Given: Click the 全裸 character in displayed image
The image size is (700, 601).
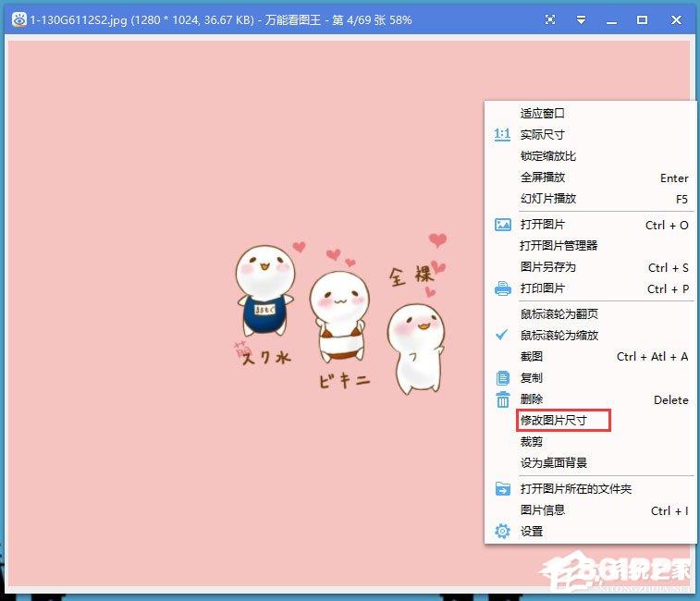Looking at the screenshot, I should tap(416, 350).
